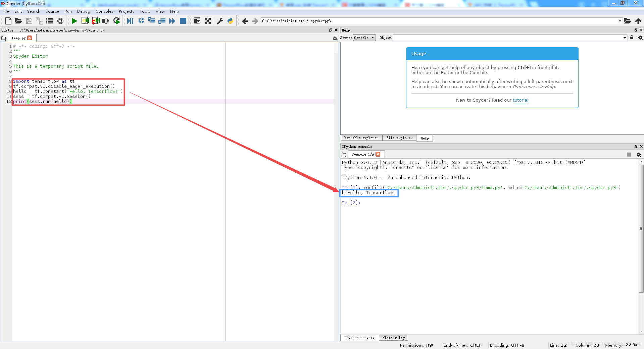Browse tabs in the IPython console
The height and width of the screenshot is (349, 644).
pos(344,155)
